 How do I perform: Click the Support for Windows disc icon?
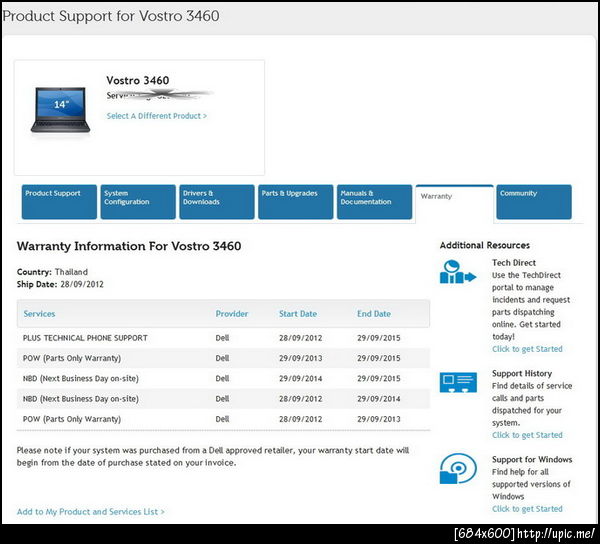[x=458, y=469]
